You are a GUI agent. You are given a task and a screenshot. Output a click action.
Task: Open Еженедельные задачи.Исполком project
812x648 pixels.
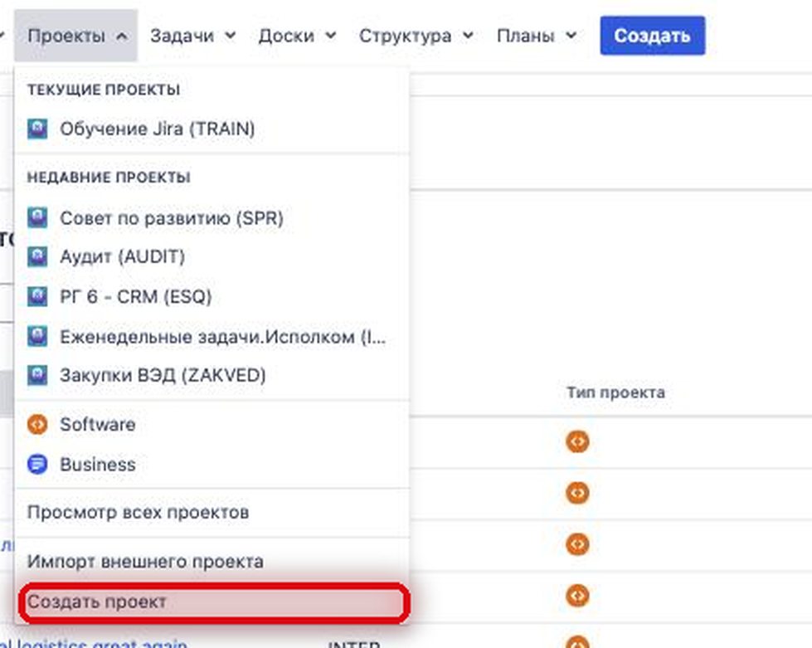tap(212, 337)
